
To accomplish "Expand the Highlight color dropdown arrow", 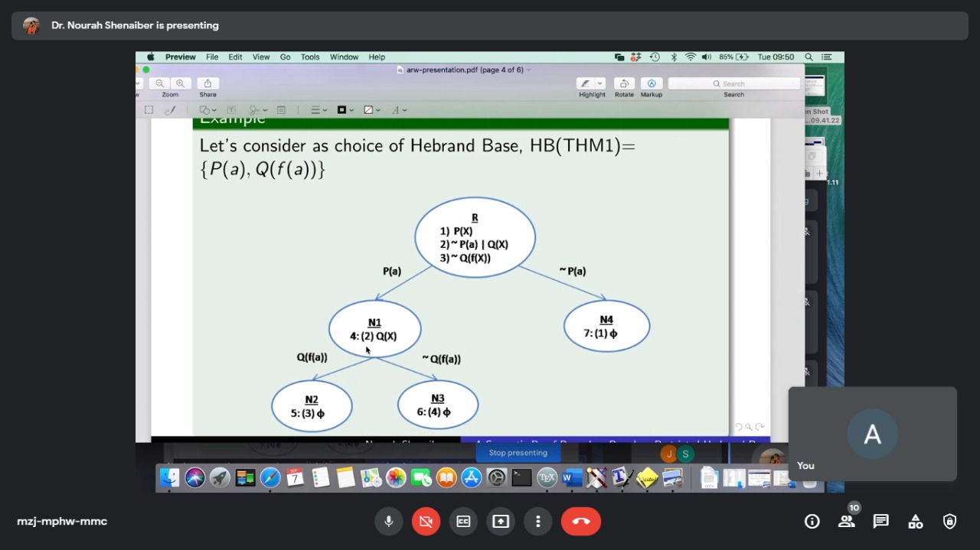I will tap(600, 83).
